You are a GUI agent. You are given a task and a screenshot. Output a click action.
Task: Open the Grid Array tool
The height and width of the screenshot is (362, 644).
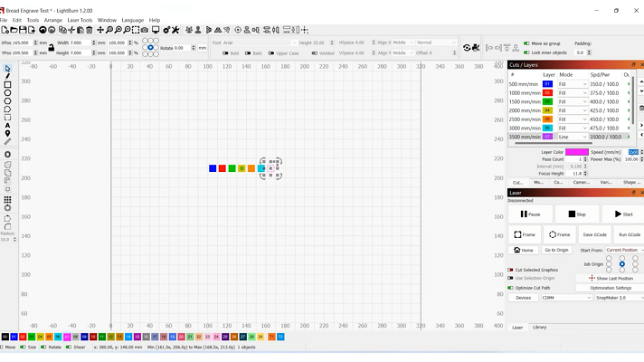pyautogui.click(x=7, y=200)
